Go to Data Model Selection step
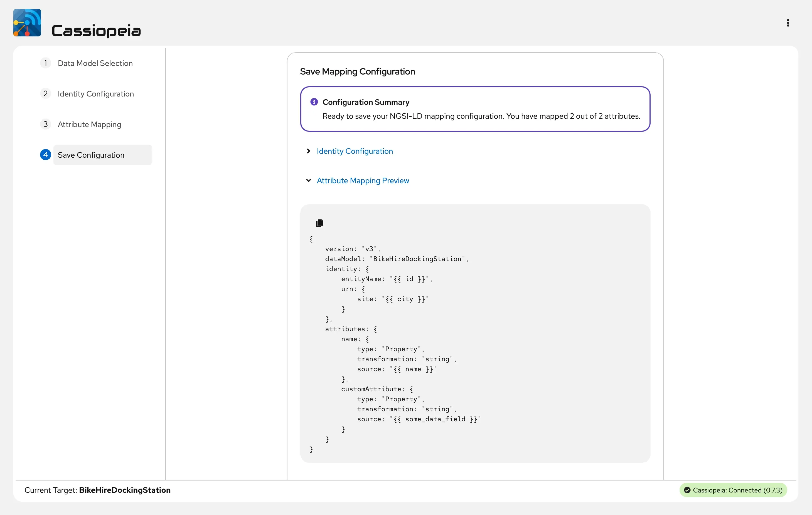 pos(95,63)
